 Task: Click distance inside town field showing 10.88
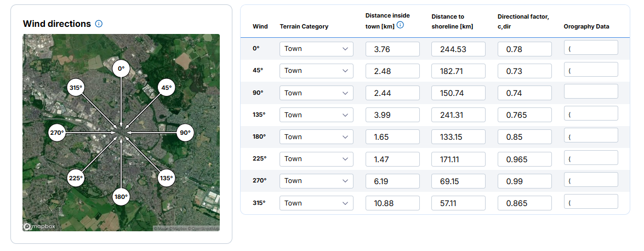[392, 203]
